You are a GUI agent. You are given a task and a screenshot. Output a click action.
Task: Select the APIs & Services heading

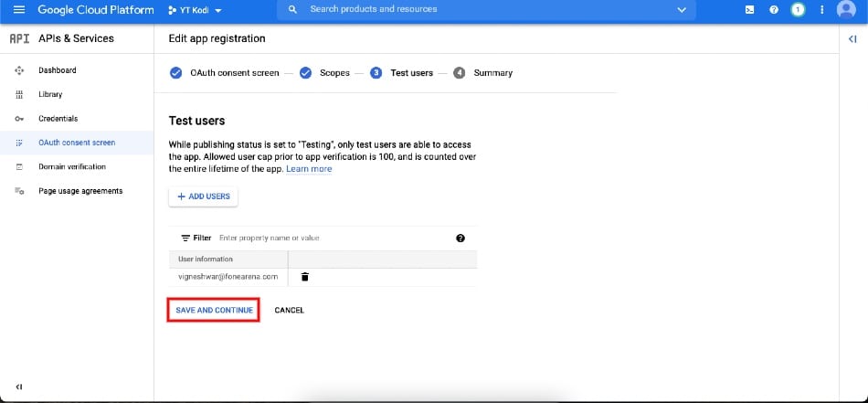(77, 38)
